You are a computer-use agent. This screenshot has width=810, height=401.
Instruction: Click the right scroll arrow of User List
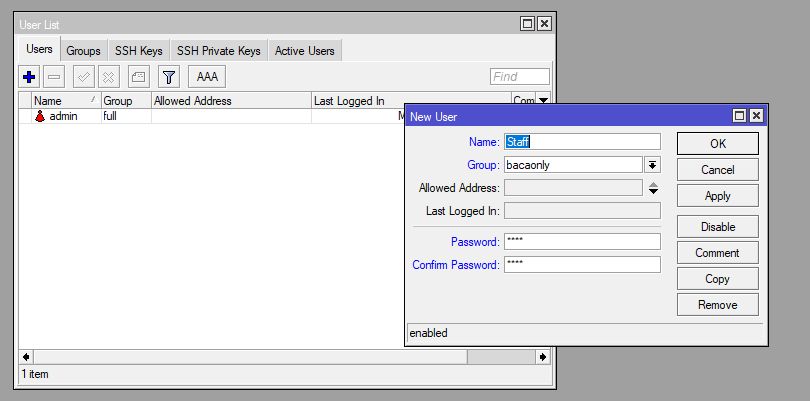[x=543, y=357]
